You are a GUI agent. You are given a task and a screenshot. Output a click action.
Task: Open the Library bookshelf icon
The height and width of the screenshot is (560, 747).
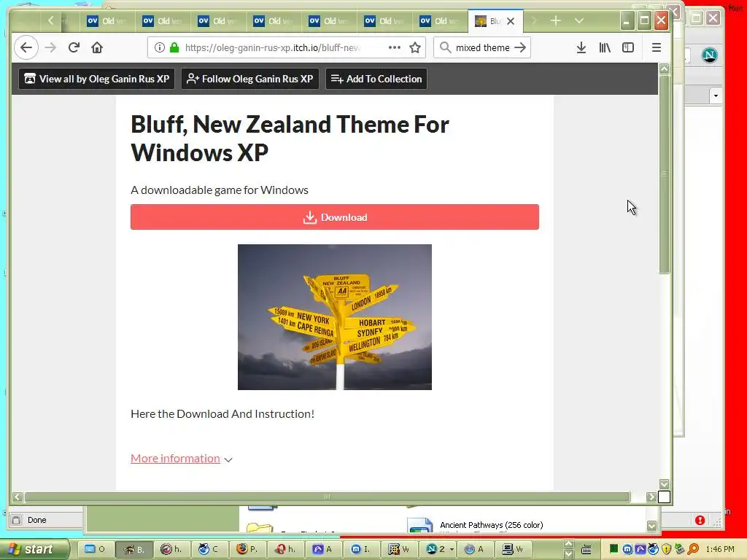click(605, 47)
